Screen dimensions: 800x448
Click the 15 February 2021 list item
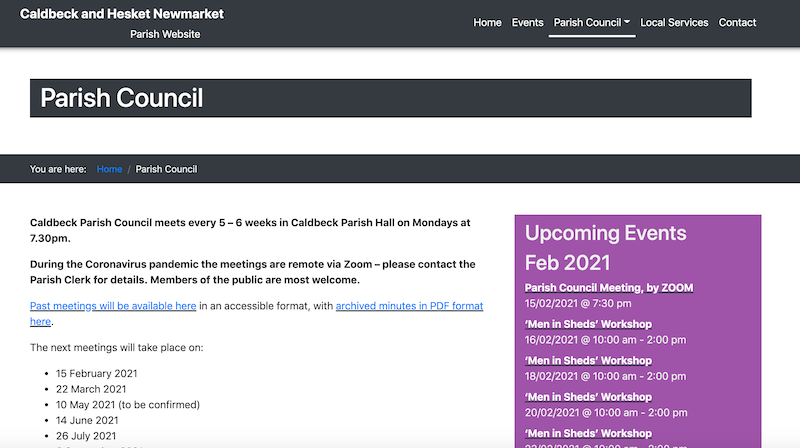96,373
